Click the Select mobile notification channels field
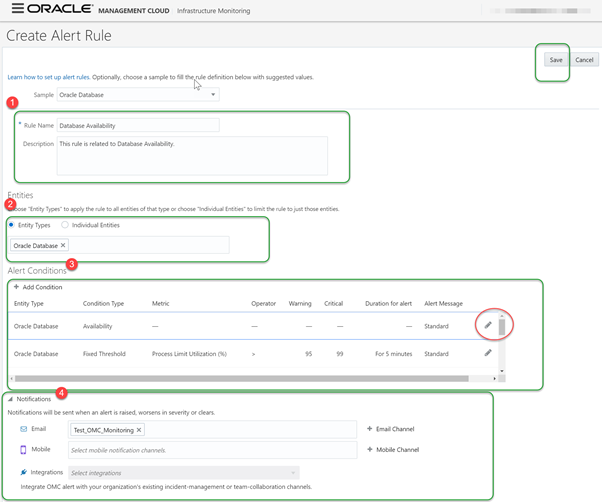The width and height of the screenshot is (602, 502). tap(213, 450)
